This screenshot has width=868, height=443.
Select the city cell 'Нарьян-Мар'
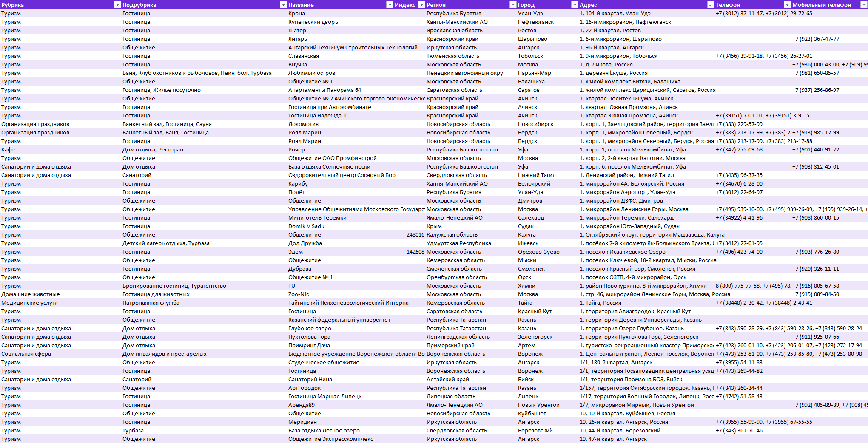coord(548,73)
